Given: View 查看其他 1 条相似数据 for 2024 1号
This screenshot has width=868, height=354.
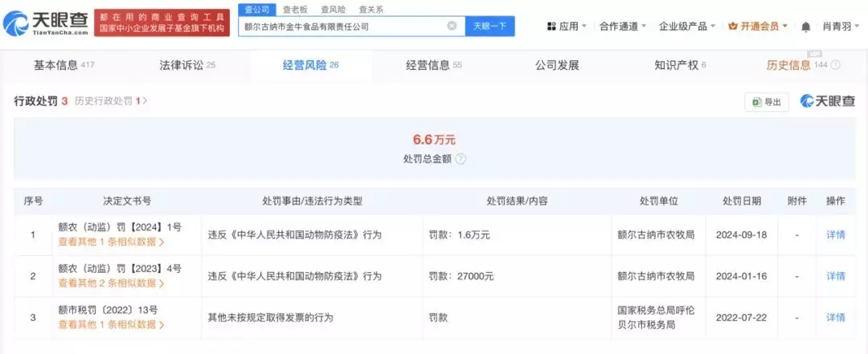Looking at the screenshot, I should [111, 242].
